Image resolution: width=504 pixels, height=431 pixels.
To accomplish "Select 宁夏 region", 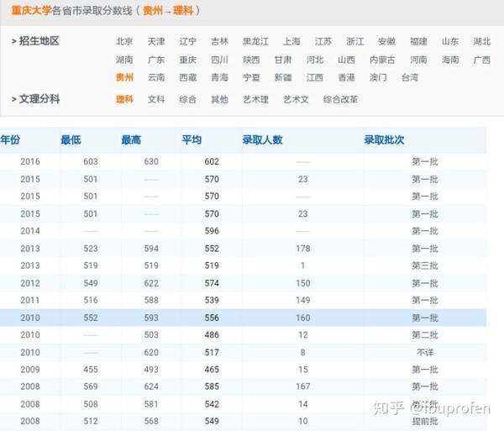I will click(251, 77).
